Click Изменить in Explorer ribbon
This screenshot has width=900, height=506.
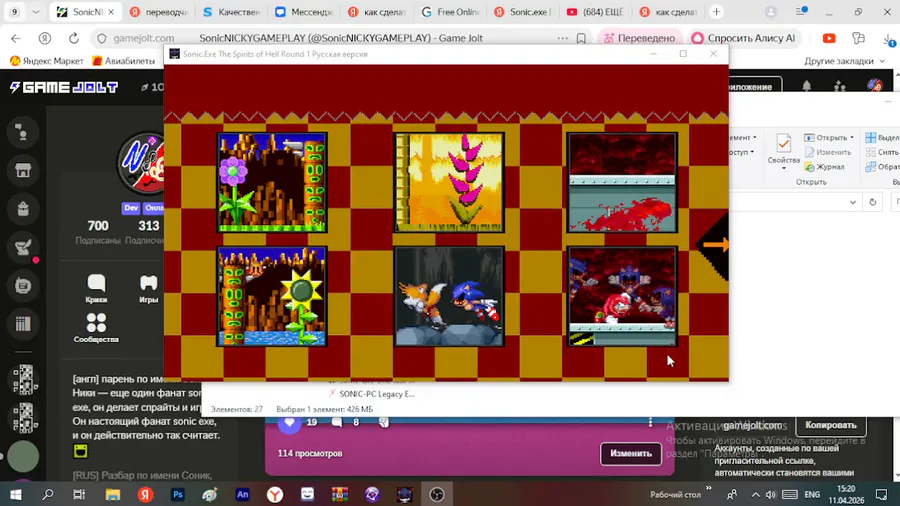click(x=828, y=152)
